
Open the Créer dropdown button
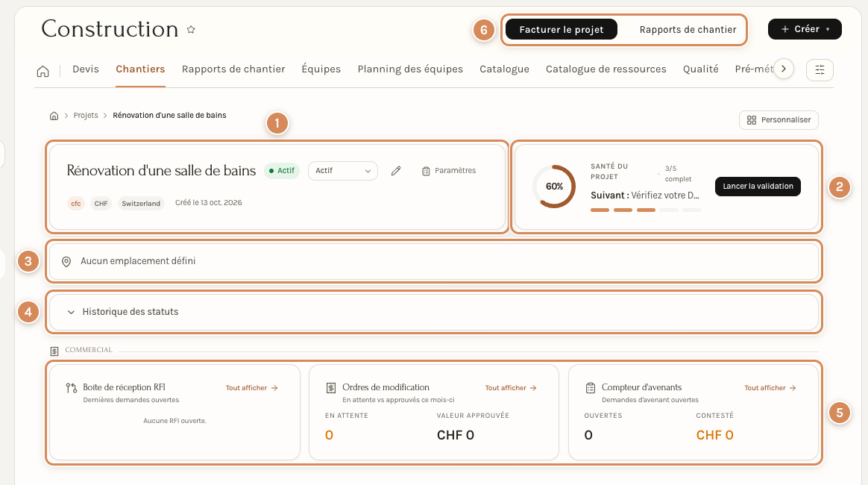[805, 29]
